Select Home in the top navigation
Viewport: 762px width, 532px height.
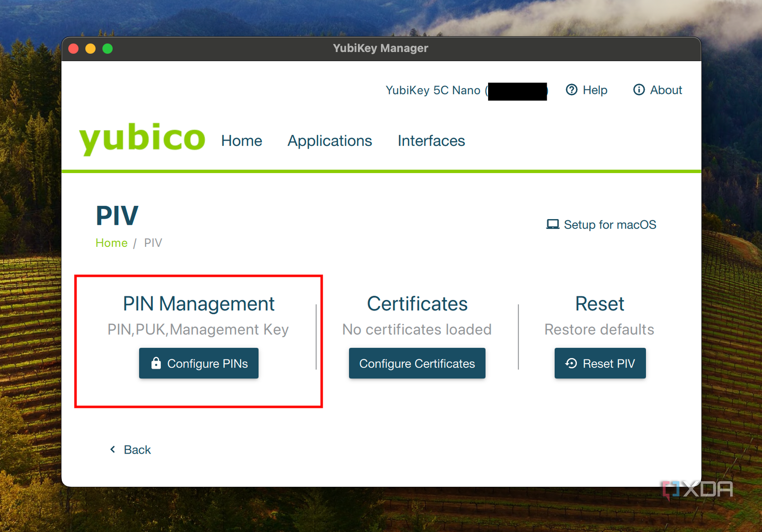coord(242,141)
